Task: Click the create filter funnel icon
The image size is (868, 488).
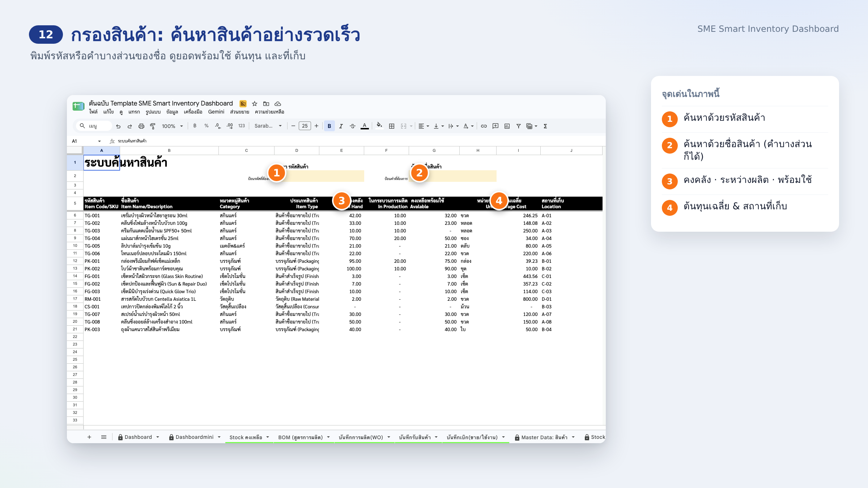Action: (x=519, y=126)
